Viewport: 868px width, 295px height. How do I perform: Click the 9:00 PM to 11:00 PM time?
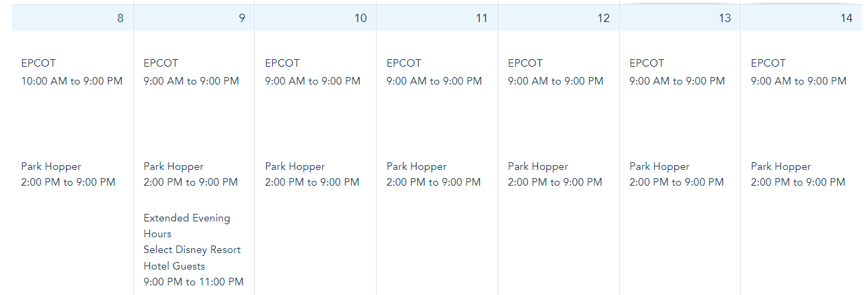pyautogui.click(x=194, y=282)
